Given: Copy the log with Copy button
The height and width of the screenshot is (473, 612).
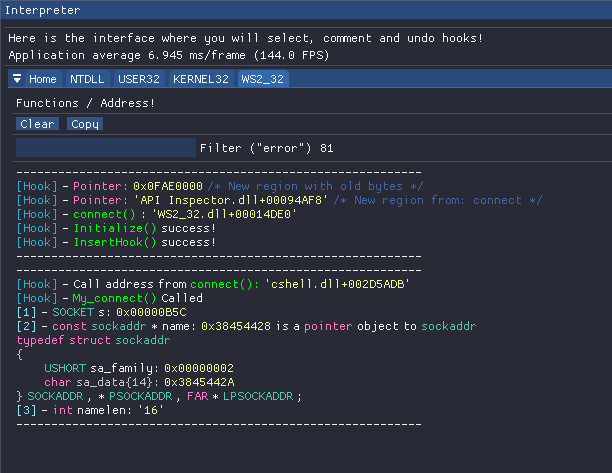Looking at the screenshot, I should (x=85, y=124).
